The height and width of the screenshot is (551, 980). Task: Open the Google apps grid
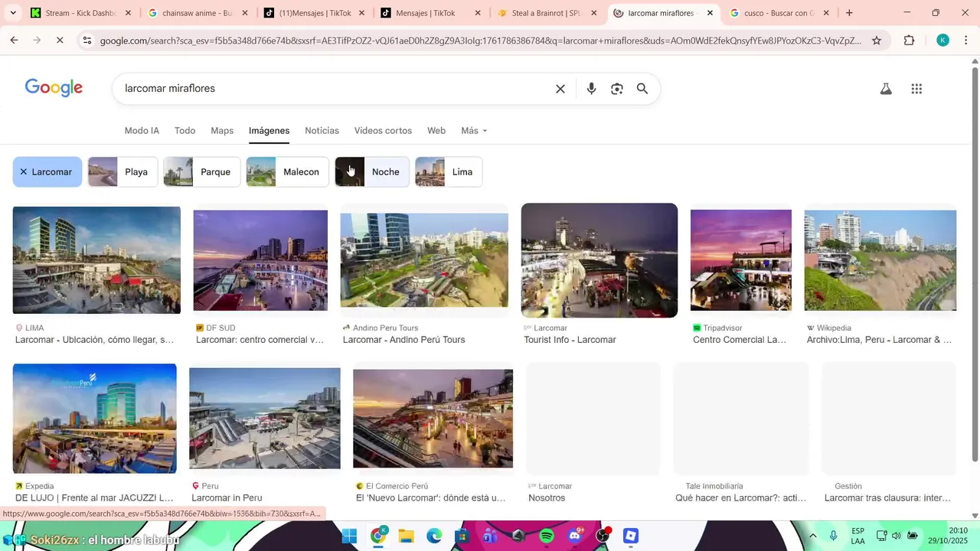(916, 89)
